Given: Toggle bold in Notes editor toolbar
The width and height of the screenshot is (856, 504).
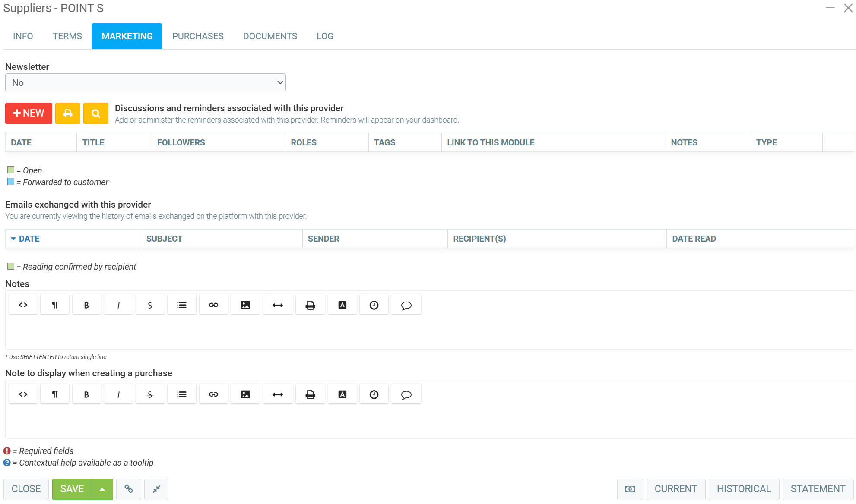Looking at the screenshot, I should pos(86,305).
